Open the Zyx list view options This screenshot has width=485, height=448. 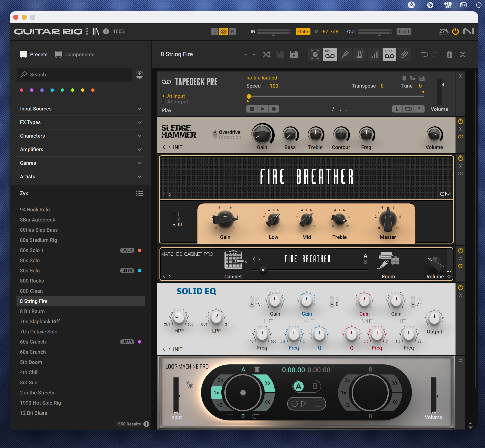pyautogui.click(x=140, y=193)
